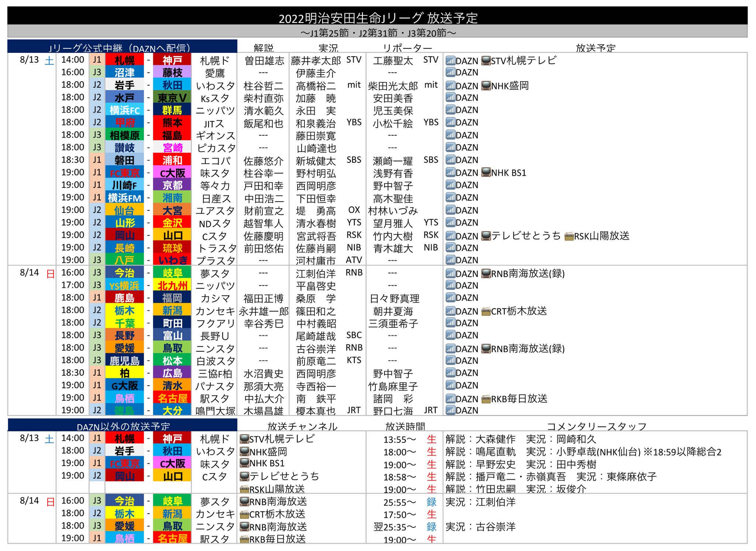Click the TV icon beside STV札幌テレビ in 放送チャンネル column

click(244, 439)
